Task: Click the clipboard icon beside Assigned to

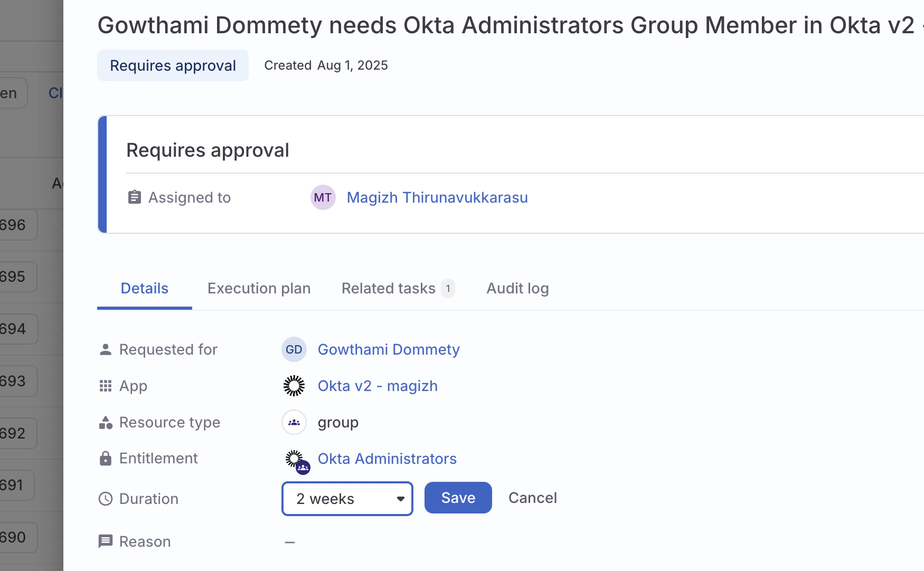Action: coord(135,197)
